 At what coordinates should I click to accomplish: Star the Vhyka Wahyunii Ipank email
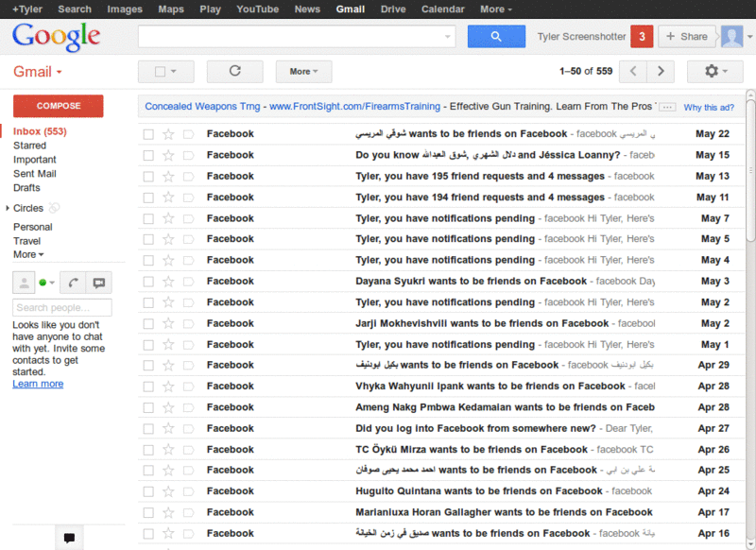[x=168, y=387]
